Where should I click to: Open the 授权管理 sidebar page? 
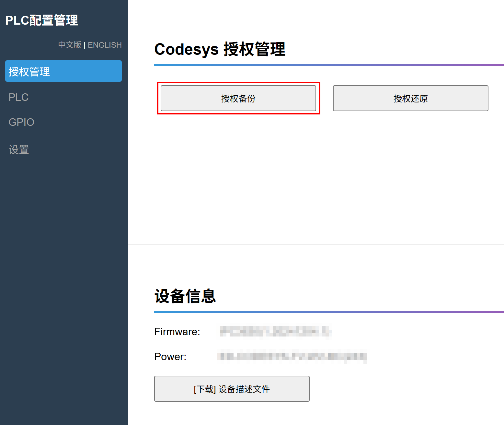coord(63,71)
